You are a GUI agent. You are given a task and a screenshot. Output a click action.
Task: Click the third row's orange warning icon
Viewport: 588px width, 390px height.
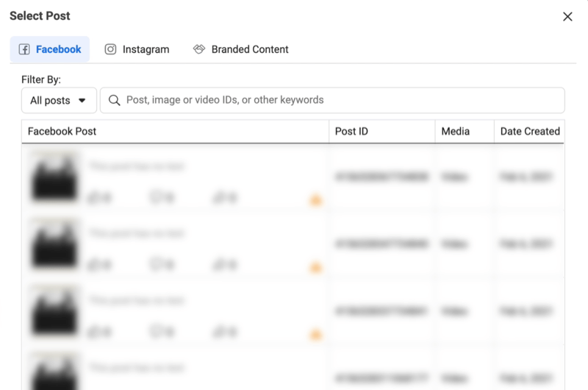click(316, 335)
